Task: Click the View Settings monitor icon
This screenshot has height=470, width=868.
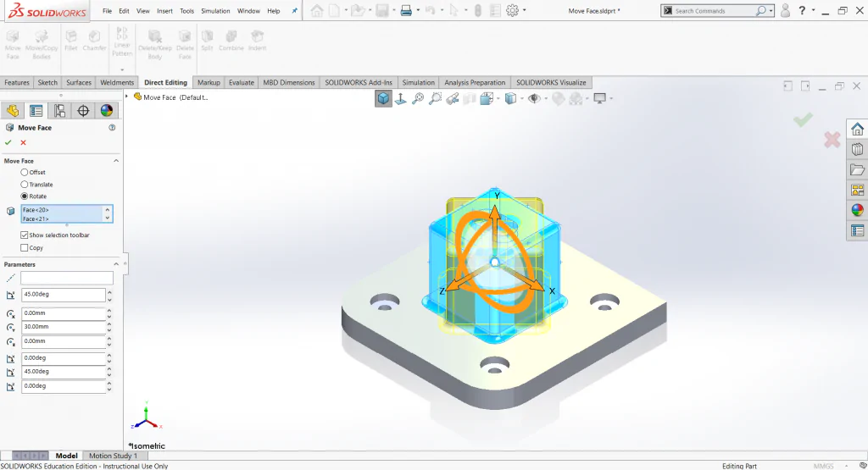Action: click(x=599, y=98)
